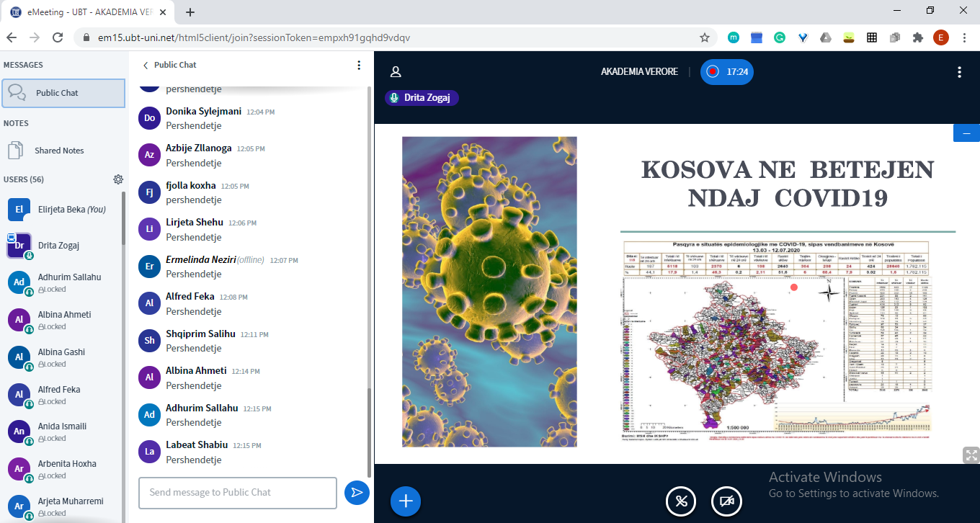Open the blue plus actions button
This screenshot has width=980, height=523.
click(406, 501)
